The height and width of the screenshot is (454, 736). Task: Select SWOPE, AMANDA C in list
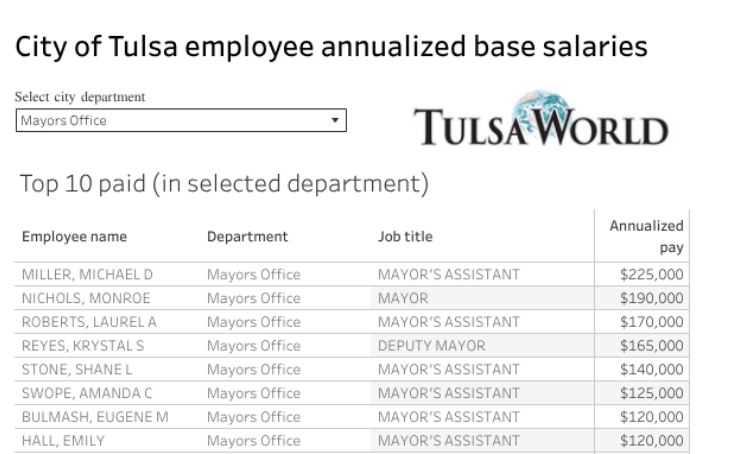point(86,393)
